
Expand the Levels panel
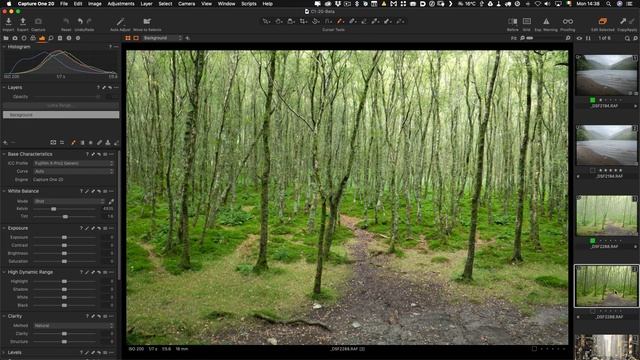coord(4,353)
